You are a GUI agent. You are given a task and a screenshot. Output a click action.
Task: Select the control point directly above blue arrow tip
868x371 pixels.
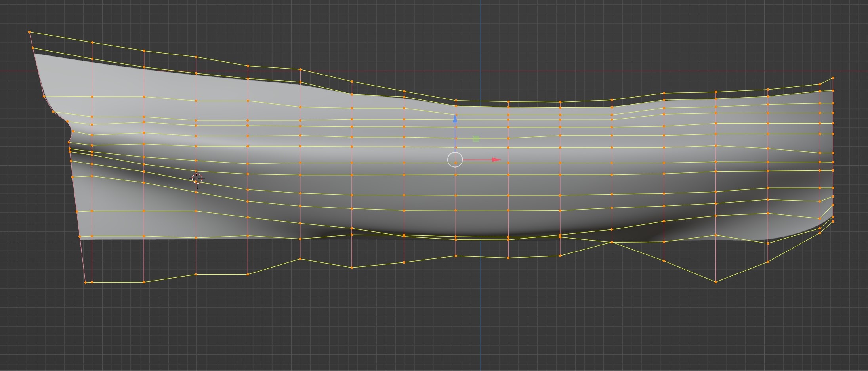point(456,106)
